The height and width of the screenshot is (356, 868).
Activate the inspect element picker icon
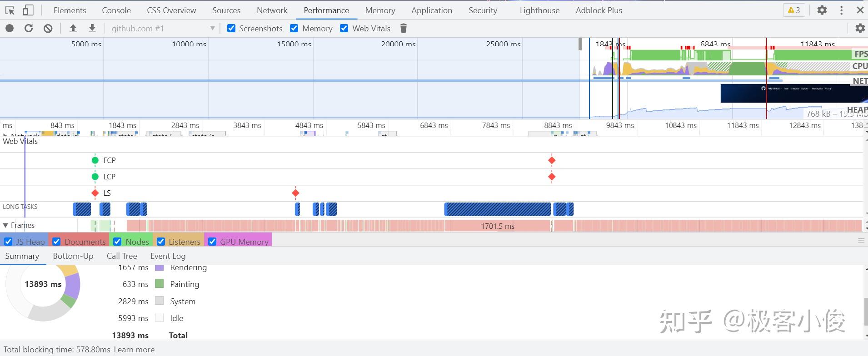tap(10, 10)
